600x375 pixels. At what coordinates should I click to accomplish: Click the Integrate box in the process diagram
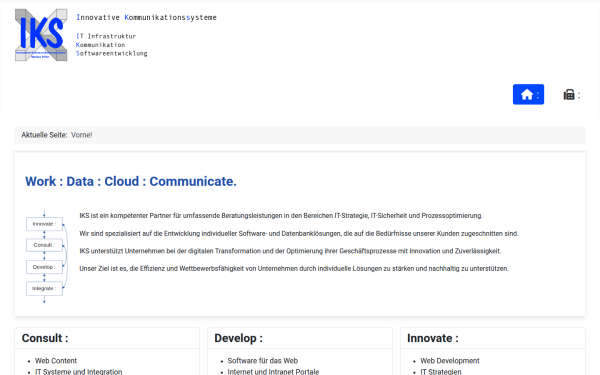[44, 289]
